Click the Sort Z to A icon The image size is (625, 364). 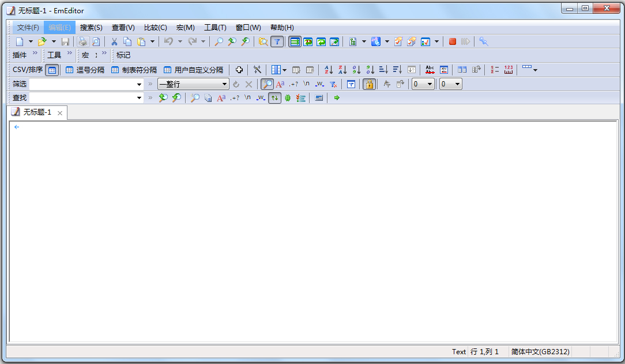(x=342, y=70)
